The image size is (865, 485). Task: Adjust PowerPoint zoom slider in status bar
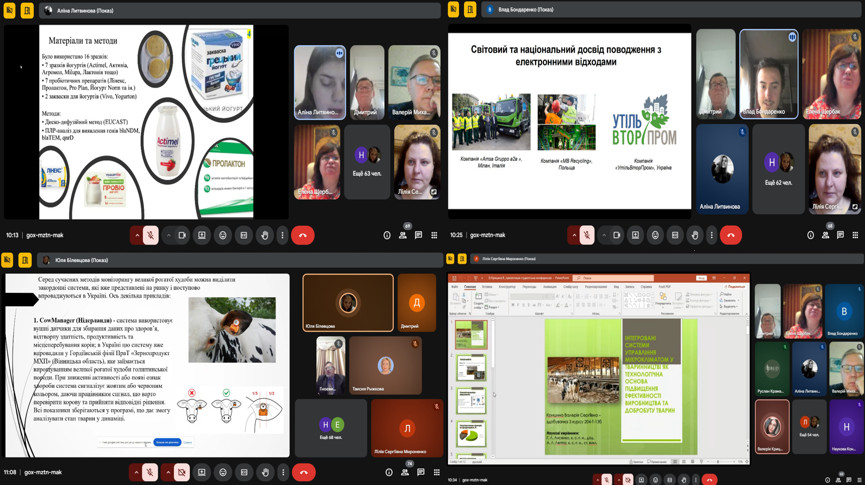pyautogui.click(x=718, y=462)
